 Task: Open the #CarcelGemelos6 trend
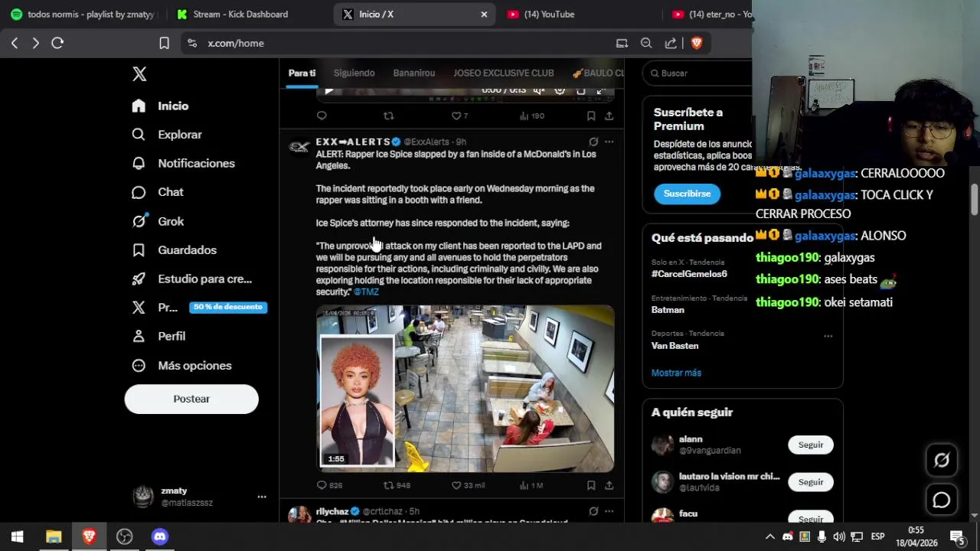coord(689,274)
